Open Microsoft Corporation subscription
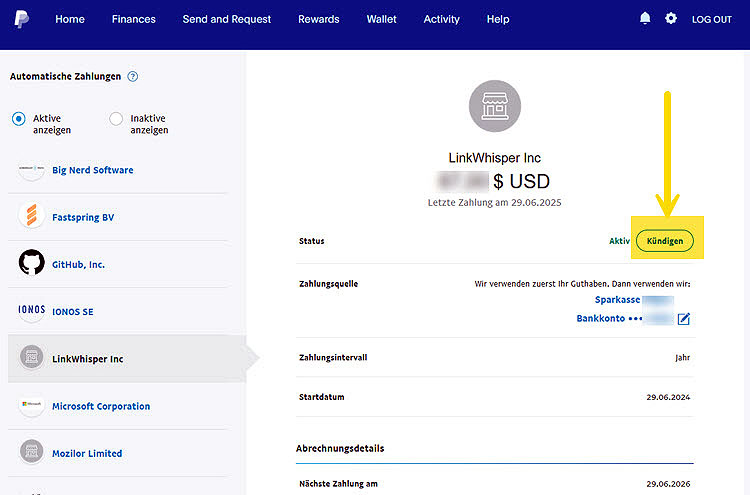The width and height of the screenshot is (750, 495). (x=101, y=406)
